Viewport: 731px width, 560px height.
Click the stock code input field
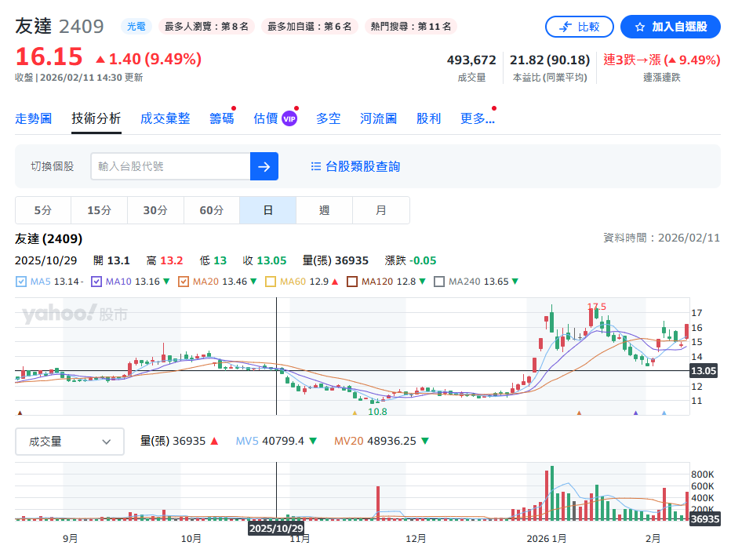pyautogui.click(x=170, y=166)
